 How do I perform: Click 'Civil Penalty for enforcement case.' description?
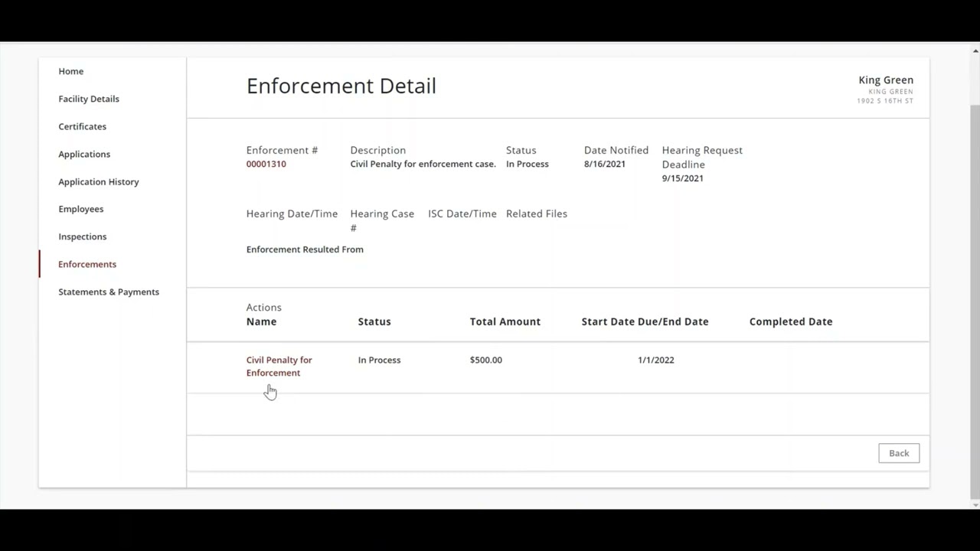tap(423, 164)
